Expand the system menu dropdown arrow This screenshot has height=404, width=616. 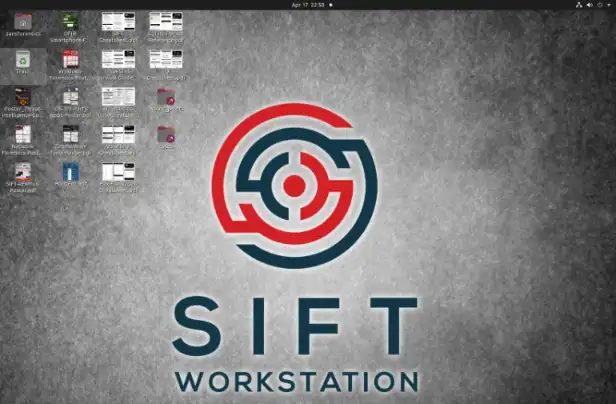coord(609,5)
